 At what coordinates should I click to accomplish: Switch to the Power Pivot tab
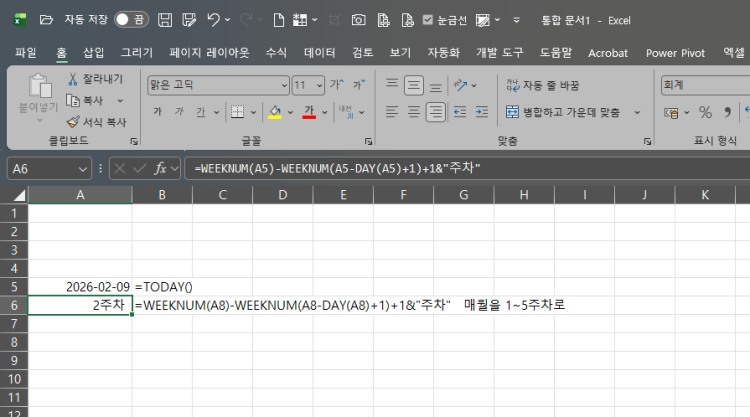(x=675, y=53)
